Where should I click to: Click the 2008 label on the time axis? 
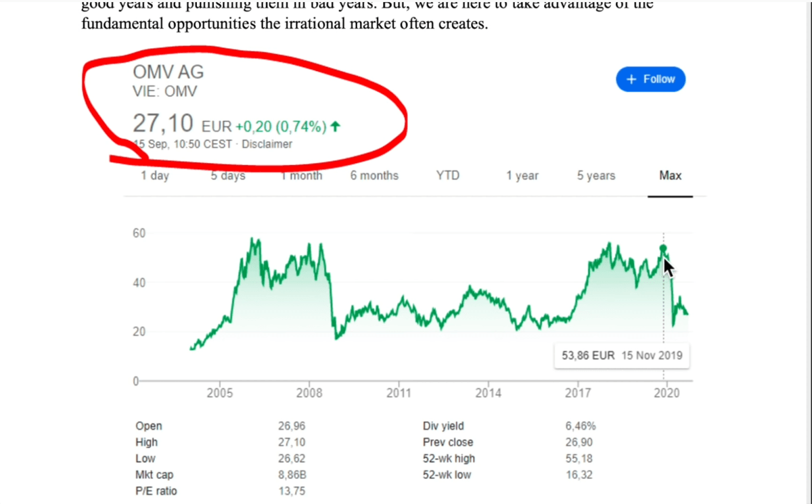310,393
